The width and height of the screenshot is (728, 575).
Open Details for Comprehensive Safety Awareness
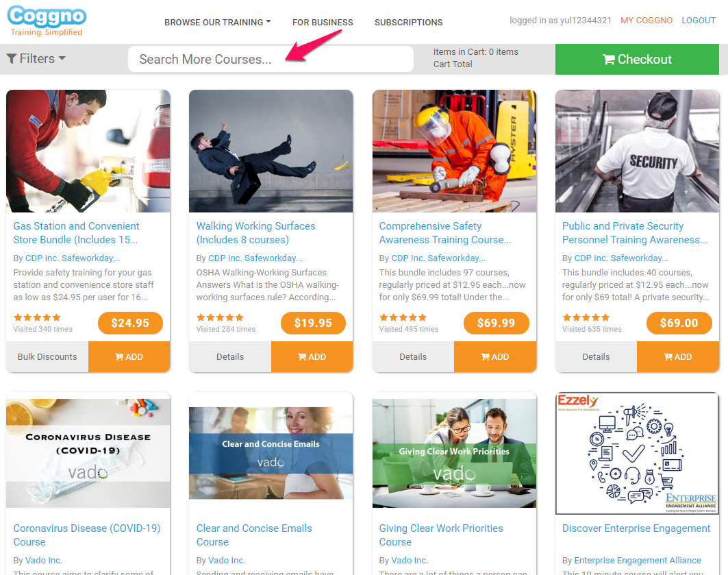point(413,356)
